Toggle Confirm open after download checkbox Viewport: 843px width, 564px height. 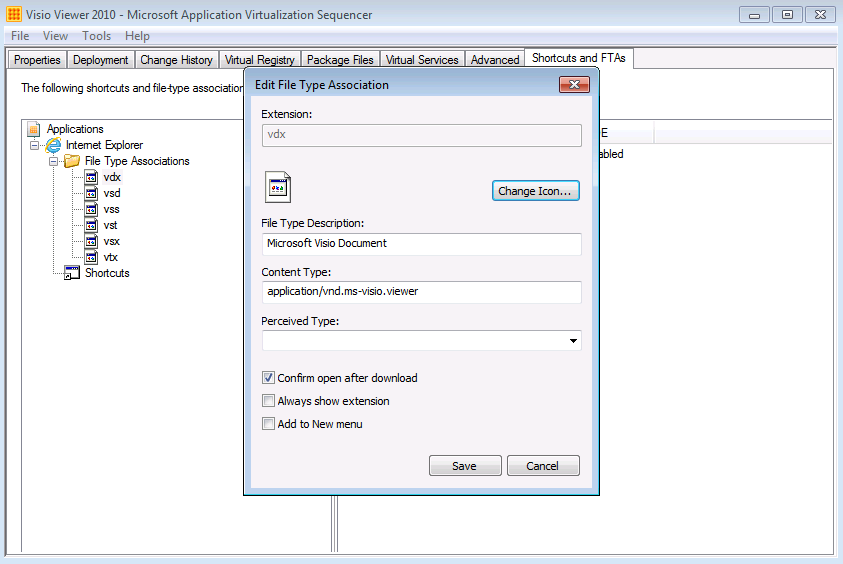tap(268, 378)
